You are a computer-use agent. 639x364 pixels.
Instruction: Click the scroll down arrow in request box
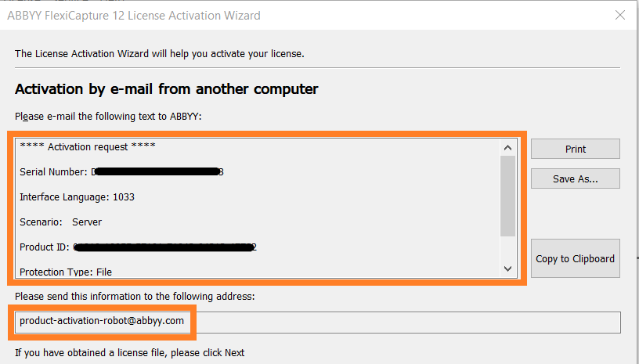pos(507,268)
